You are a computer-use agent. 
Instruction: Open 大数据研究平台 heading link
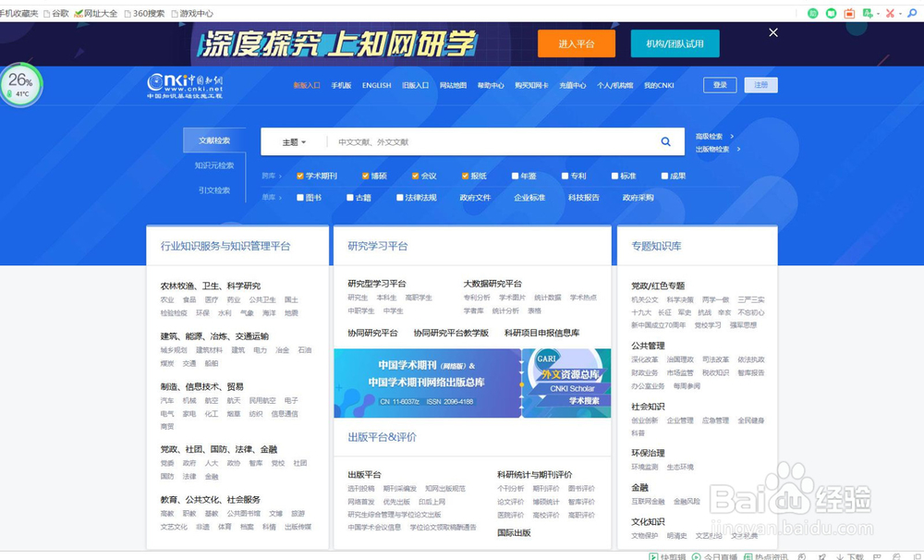point(492,284)
